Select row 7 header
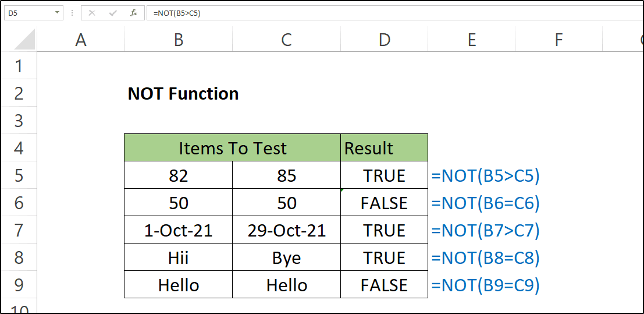 [19, 230]
